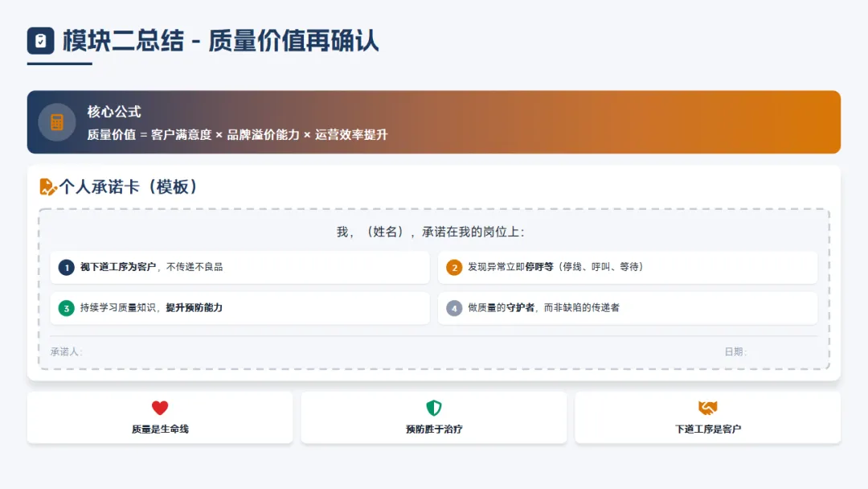Screen dimensions: 868x489
Task: Select the 下道工序是客户 card
Action: click(708, 417)
